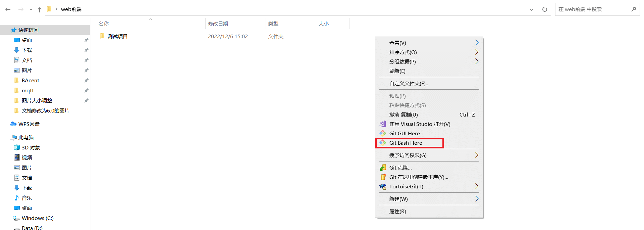Click the Git GUI Here icon
The width and height of the screenshot is (644, 230).
383,133
